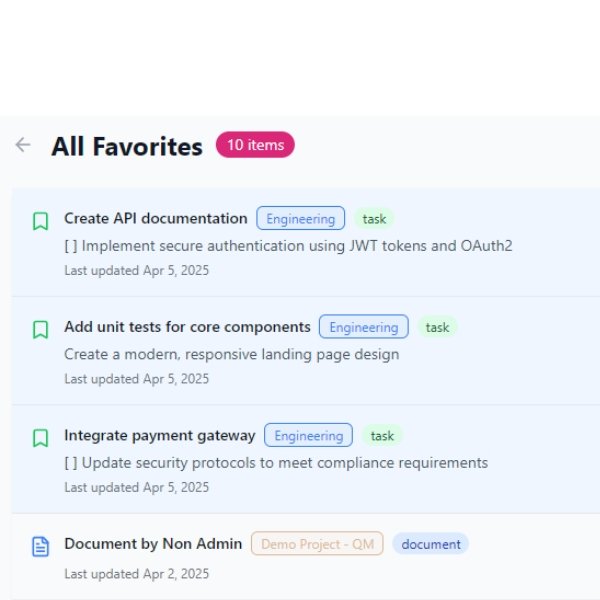Click the 10 items count badge
Image resolution: width=600 pixels, height=600 pixels.
(x=255, y=145)
